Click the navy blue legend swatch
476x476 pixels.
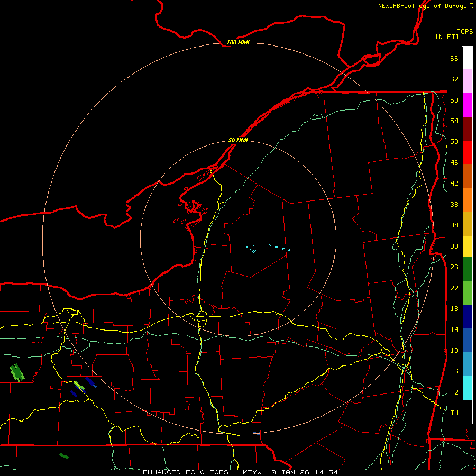click(x=467, y=317)
